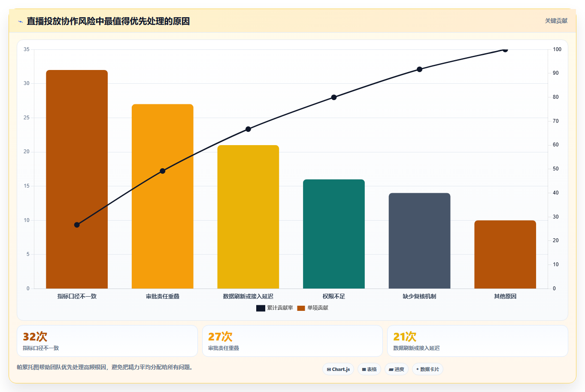Image resolution: width=585 pixels, height=392 pixels.
Task: Toggle the 累计贡献率 legend swatch
Action: pyautogui.click(x=261, y=308)
